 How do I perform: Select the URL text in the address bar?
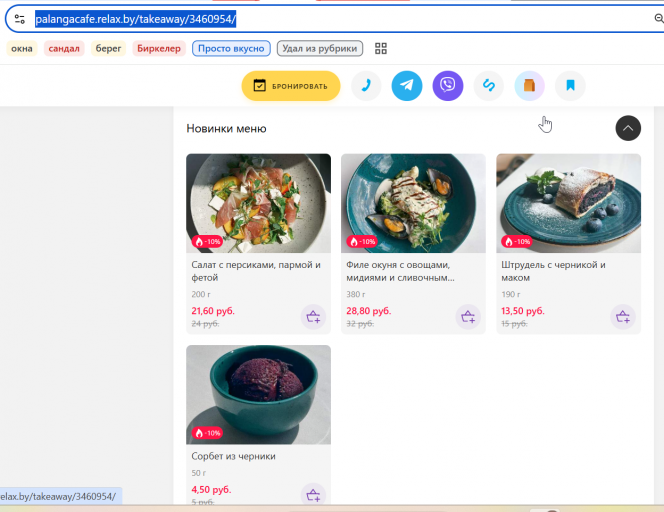(x=136, y=19)
